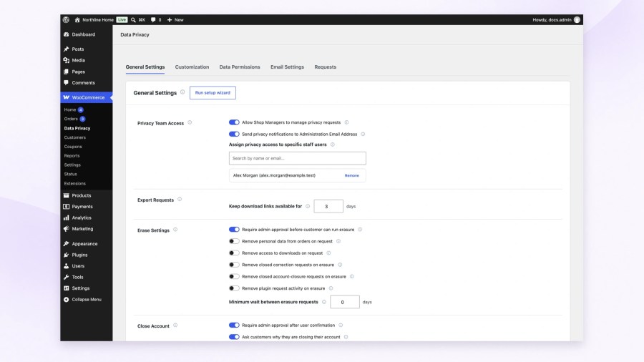This screenshot has width=644, height=362.
Task: Toggle Require admin approval before customer erasure
Action: [234, 230]
